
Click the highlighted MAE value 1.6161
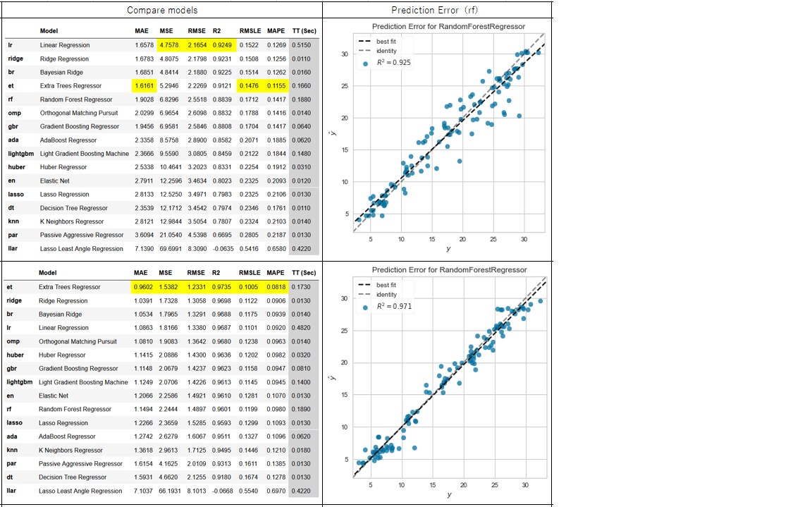click(144, 86)
